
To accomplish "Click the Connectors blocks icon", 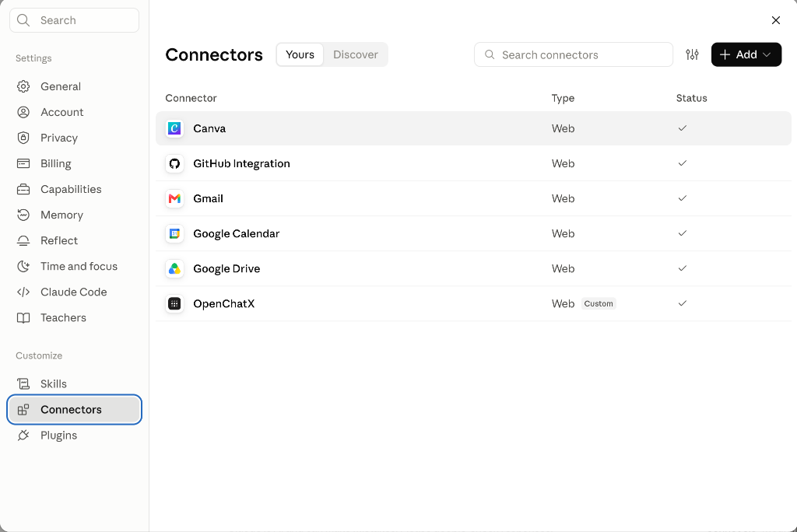I will (x=23, y=410).
